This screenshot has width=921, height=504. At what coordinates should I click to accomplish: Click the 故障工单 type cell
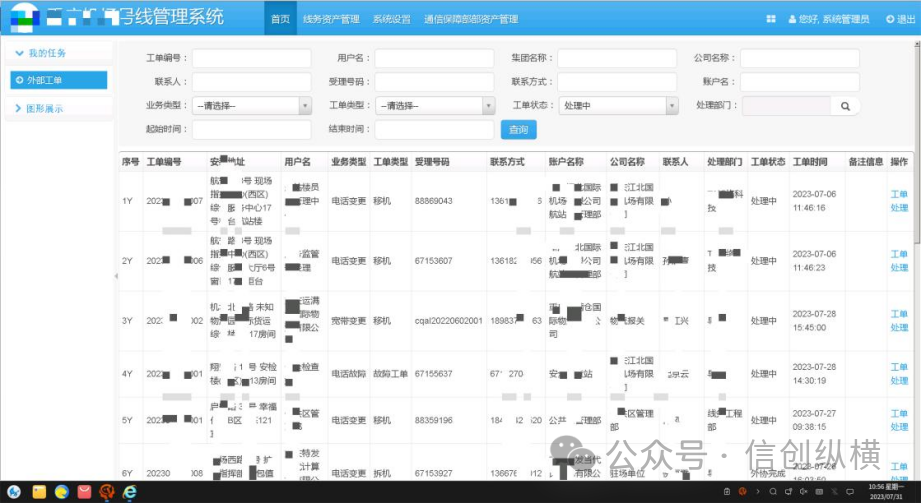pyautogui.click(x=391, y=374)
